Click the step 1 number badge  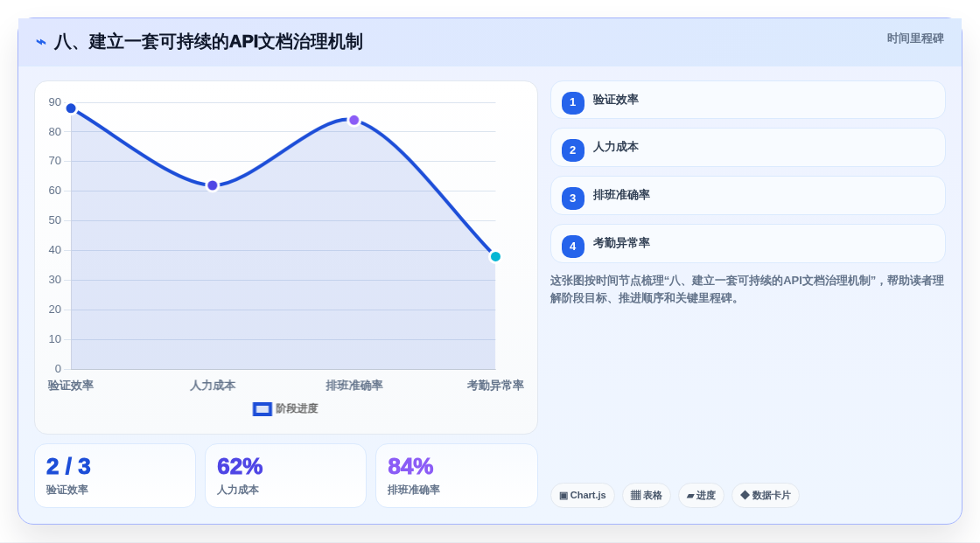(572, 102)
